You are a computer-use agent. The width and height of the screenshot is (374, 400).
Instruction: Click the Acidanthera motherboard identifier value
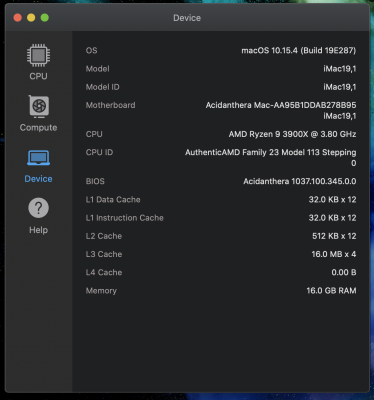point(281,111)
